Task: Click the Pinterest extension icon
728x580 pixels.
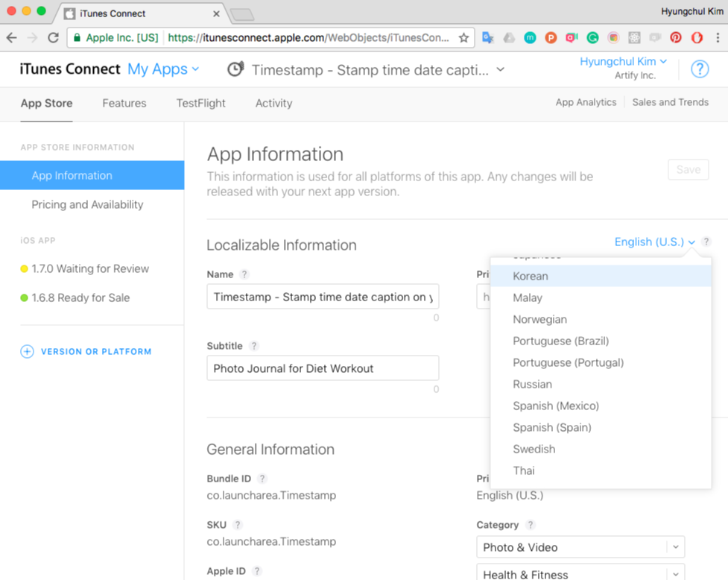Action: coord(676,37)
